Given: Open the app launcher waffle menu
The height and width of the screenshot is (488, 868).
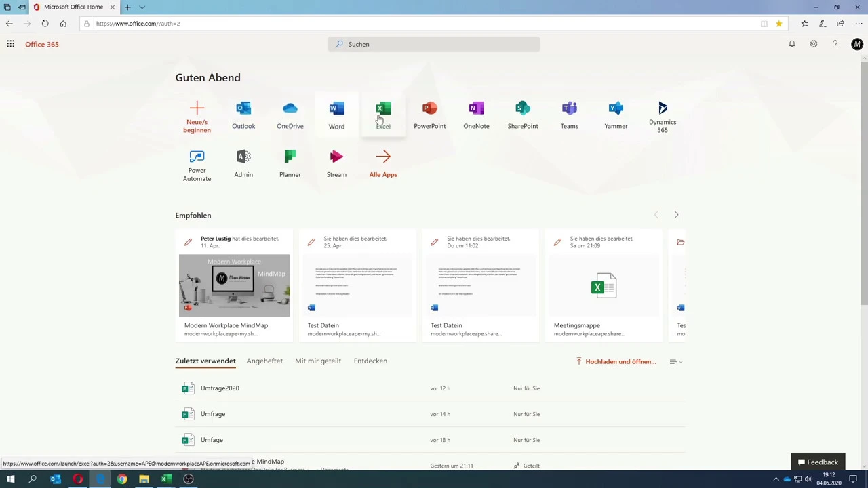Looking at the screenshot, I should pyautogui.click(x=10, y=44).
